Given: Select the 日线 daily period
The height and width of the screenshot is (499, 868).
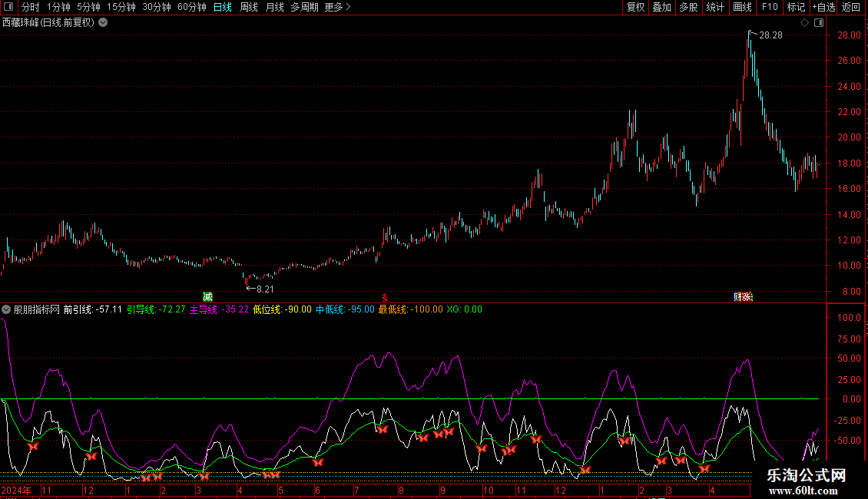Looking at the screenshot, I should [x=223, y=7].
